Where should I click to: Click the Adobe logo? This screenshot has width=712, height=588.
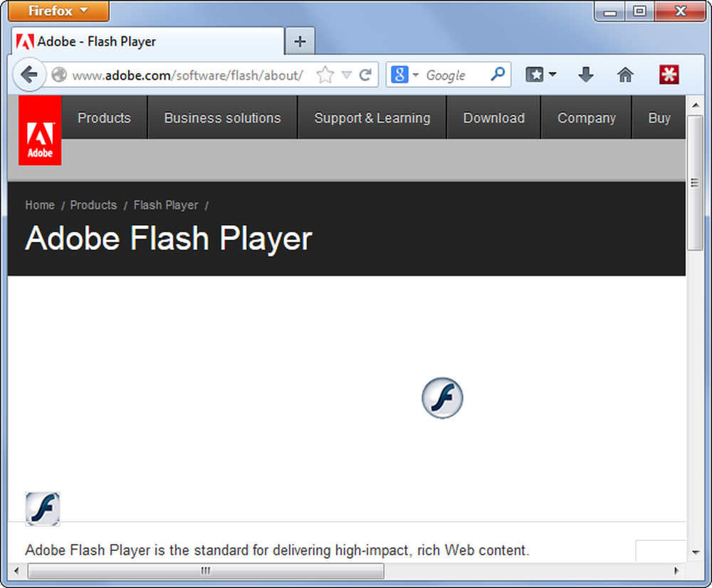[x=40, y=130]
